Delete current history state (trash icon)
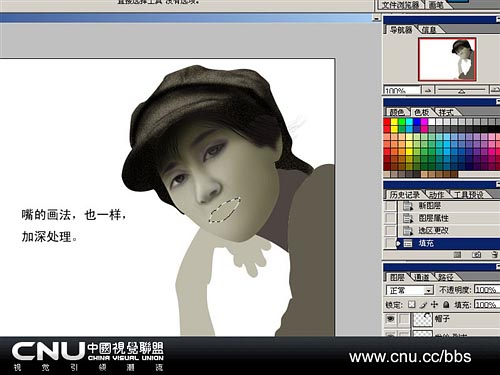Image resolution: width=500 pixels, height=375 pixels. pos(495,255)
